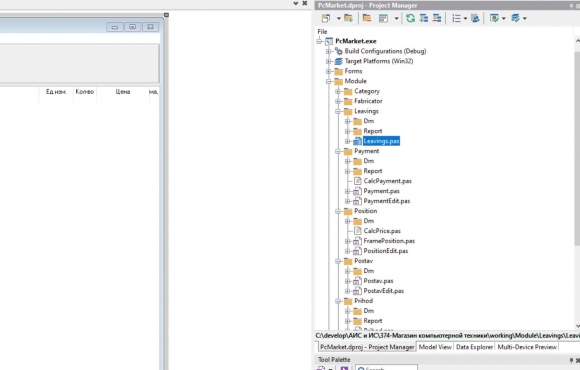The height and width of the screenshot is (370, 580).
Task: Open the Project Manager list view dropdown arrow
Action: [x=465, y=18]
